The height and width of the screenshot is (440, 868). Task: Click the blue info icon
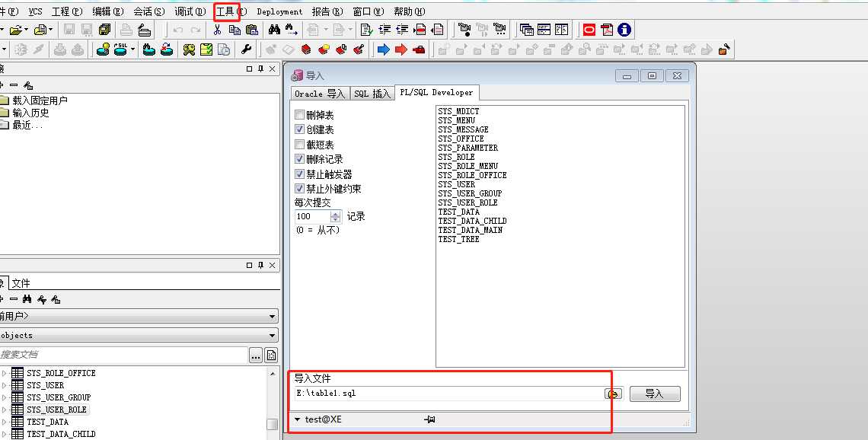coord(624,30)
